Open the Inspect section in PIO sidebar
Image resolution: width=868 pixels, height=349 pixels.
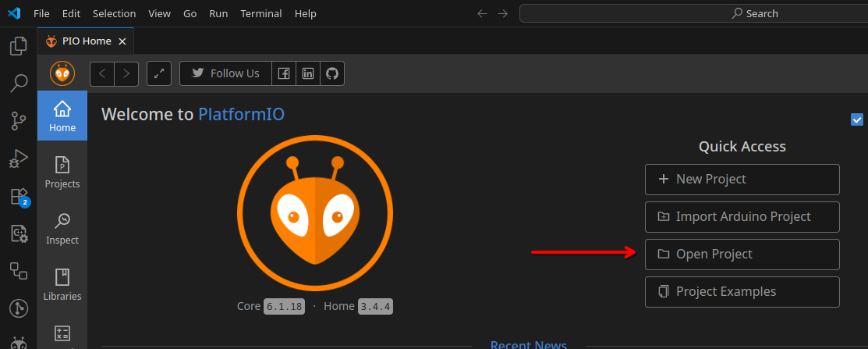point(62,229)
